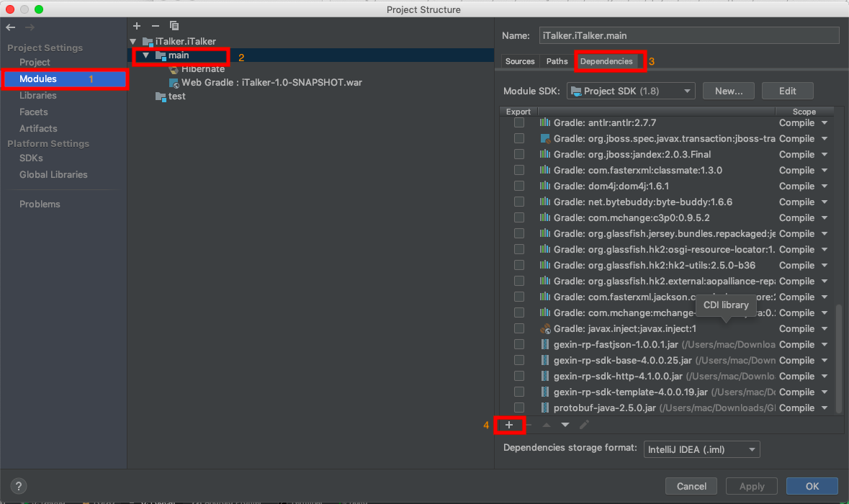Image resolution: width=849 pixels, height=504 pixels.
Task: Click the Cancel button
Action: (691, 486)
